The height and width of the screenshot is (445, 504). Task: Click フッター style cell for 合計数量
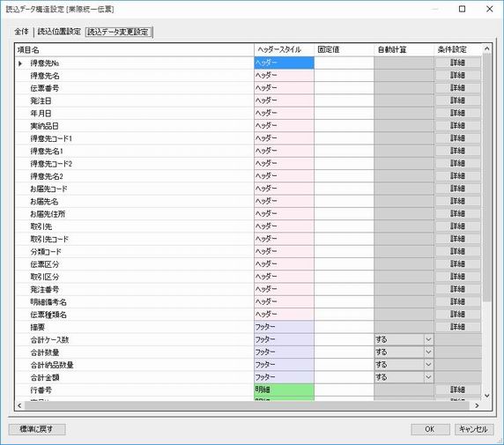(284, 352)
